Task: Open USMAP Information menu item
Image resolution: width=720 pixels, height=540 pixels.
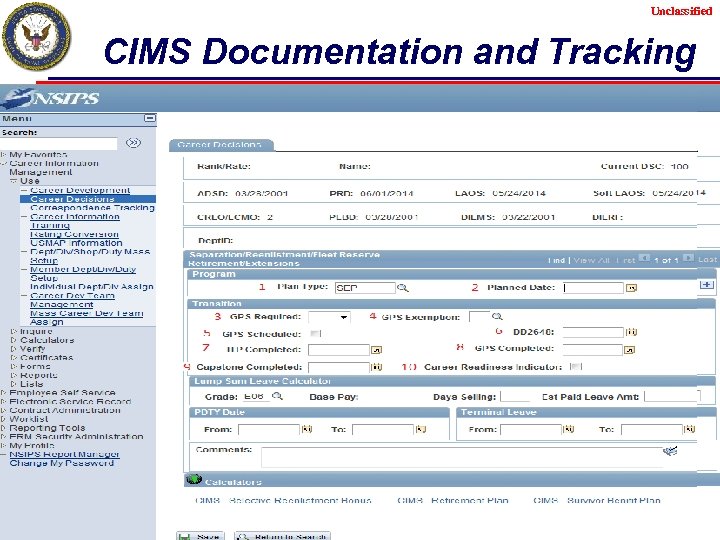Action: point(76,243)
